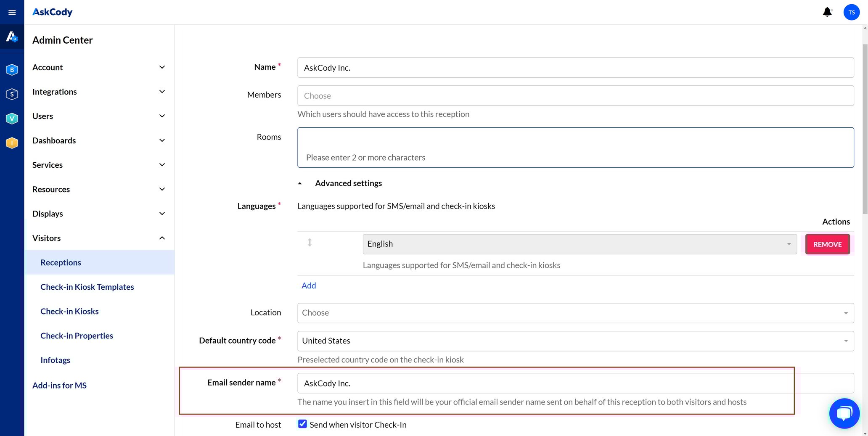Open the teal V Visitors module icon

11,118
